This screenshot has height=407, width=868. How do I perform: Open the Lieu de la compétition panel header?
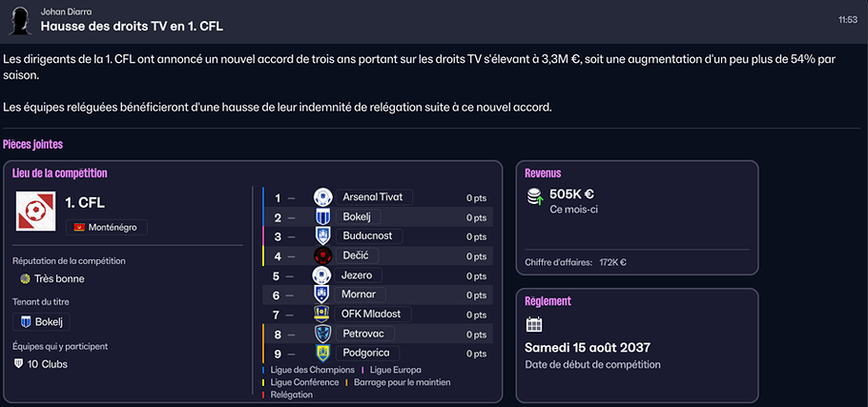tap(59, 173)
